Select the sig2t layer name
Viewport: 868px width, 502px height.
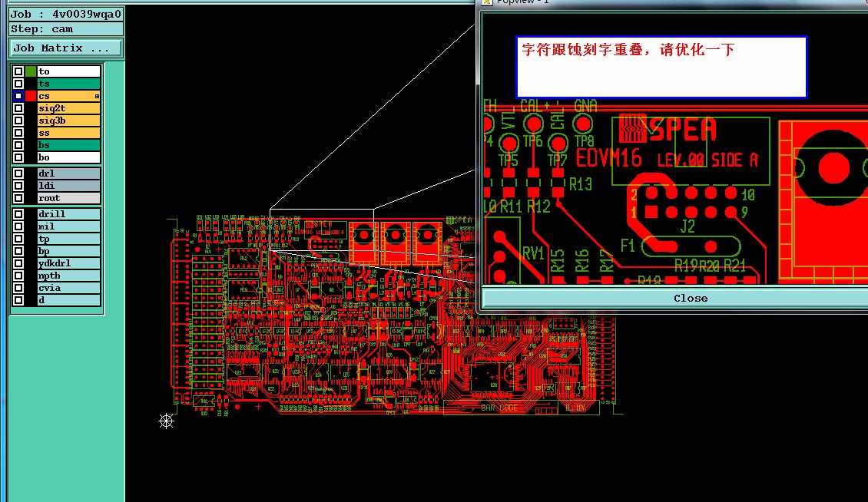point(68,108)
